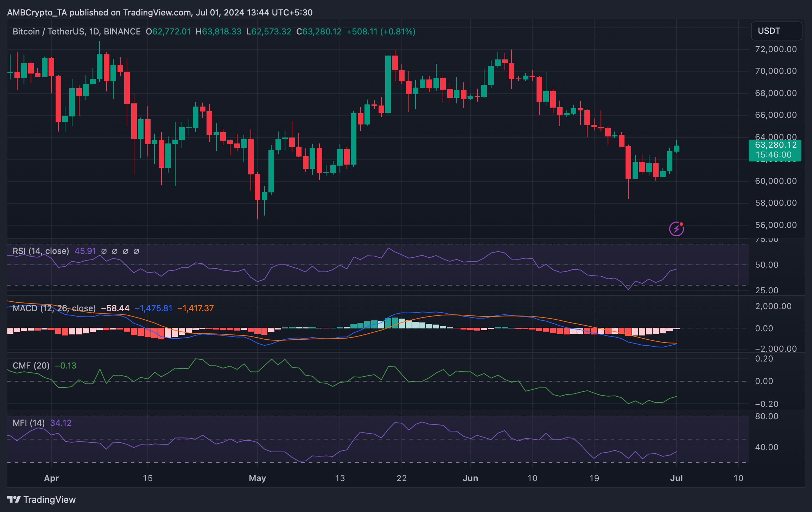Click the TradingView logo at bottom left

pos(42,499)
